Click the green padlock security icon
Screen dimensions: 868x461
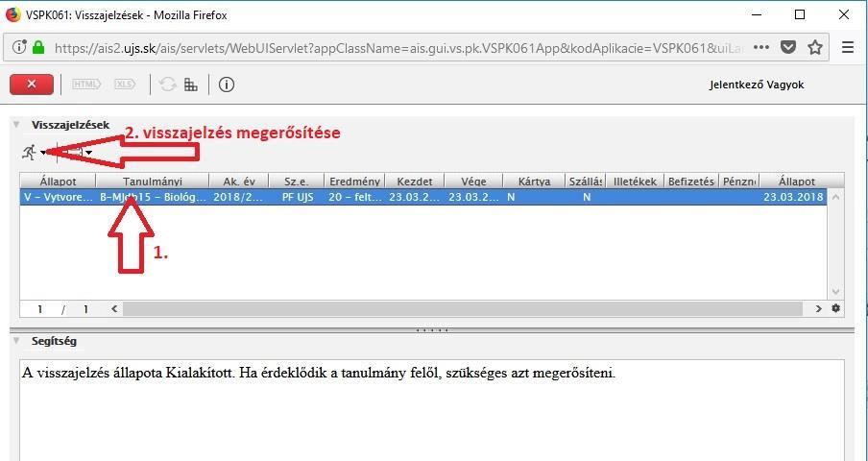(x=38, y=47)
